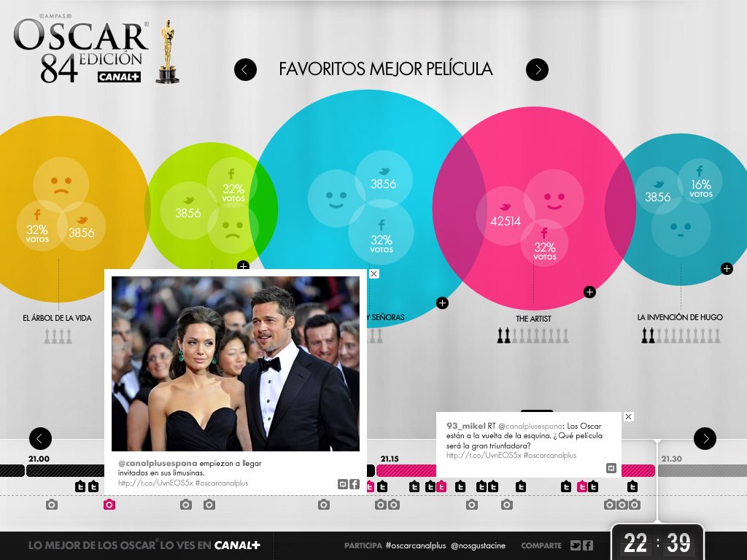Click the Canal+ logo under Edición

click(119, 77)
